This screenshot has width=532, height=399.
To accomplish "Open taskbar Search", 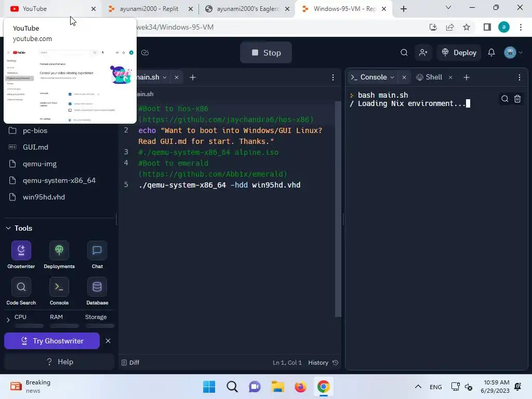I will click(x=232, y=387).
